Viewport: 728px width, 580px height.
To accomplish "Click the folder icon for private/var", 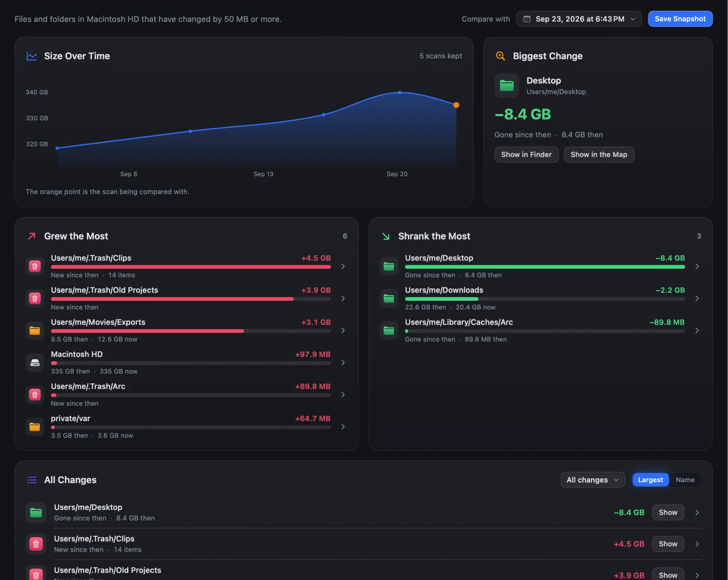I will click(x=35, y=427).
